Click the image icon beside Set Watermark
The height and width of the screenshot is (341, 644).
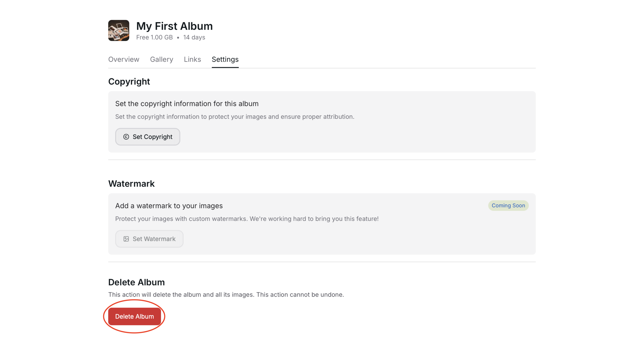click(126, 239)
